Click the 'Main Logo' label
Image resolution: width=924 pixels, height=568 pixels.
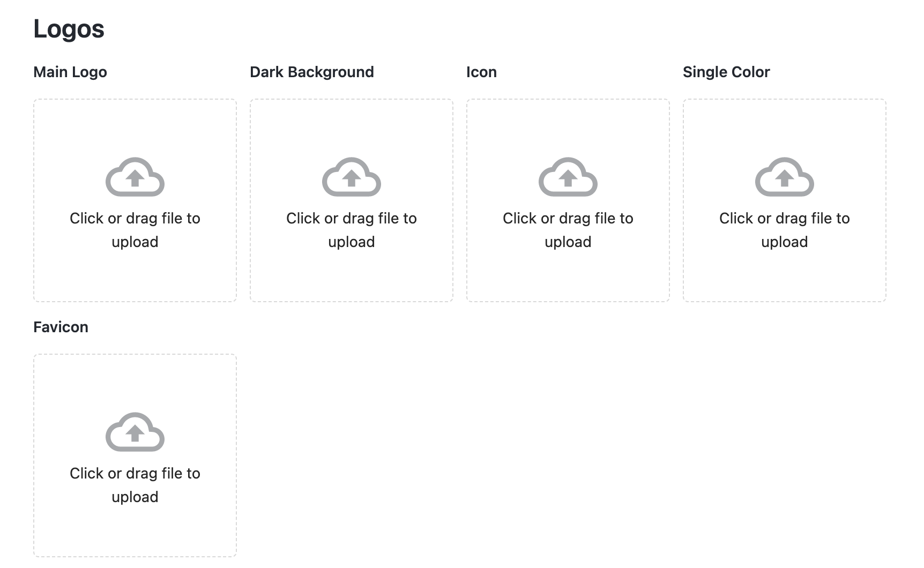pyautogui.click(x=70, y=72)
